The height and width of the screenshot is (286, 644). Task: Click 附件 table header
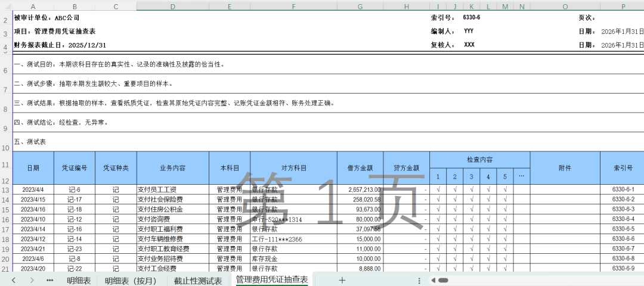pos(565,168)
